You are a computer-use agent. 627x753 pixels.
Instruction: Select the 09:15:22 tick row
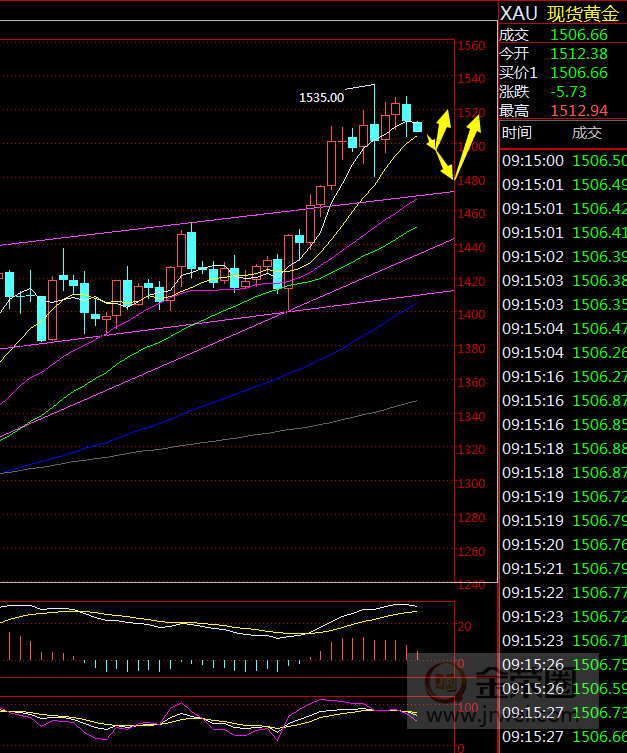564,593
